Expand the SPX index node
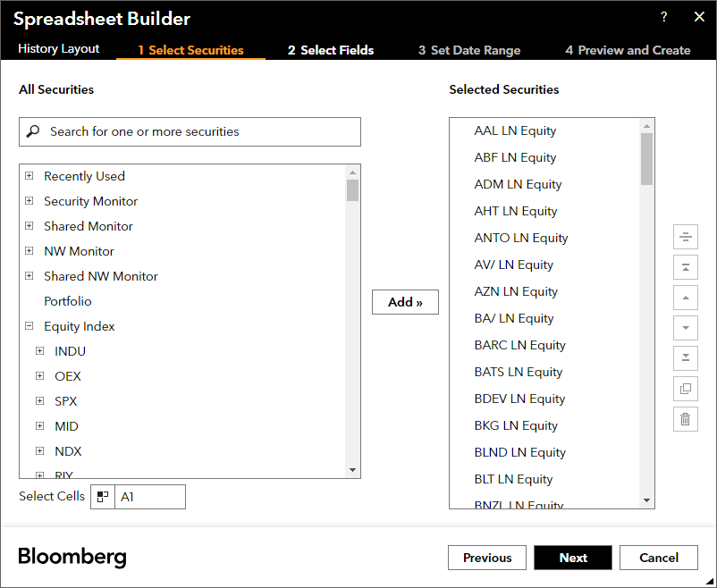Viewport: 717px width, 588px height. tap(39, 400)
